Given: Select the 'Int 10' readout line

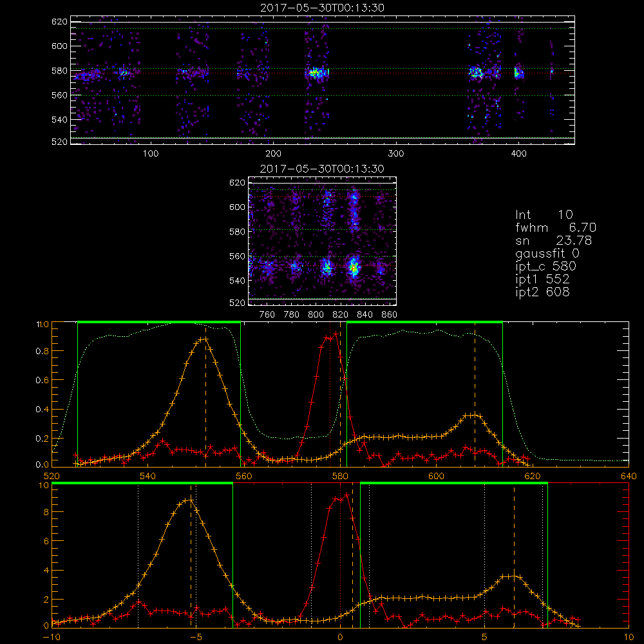Looking at the screenshot, I should coord(544,214).
